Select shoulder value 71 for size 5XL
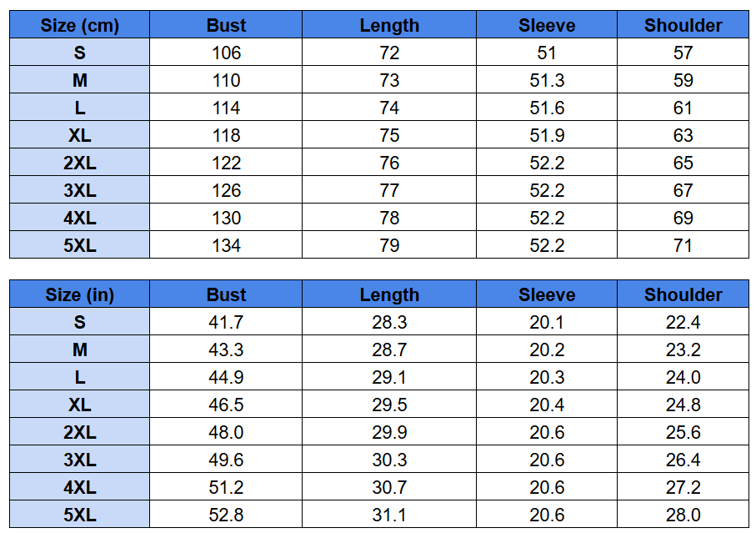 tap(683, 245)
